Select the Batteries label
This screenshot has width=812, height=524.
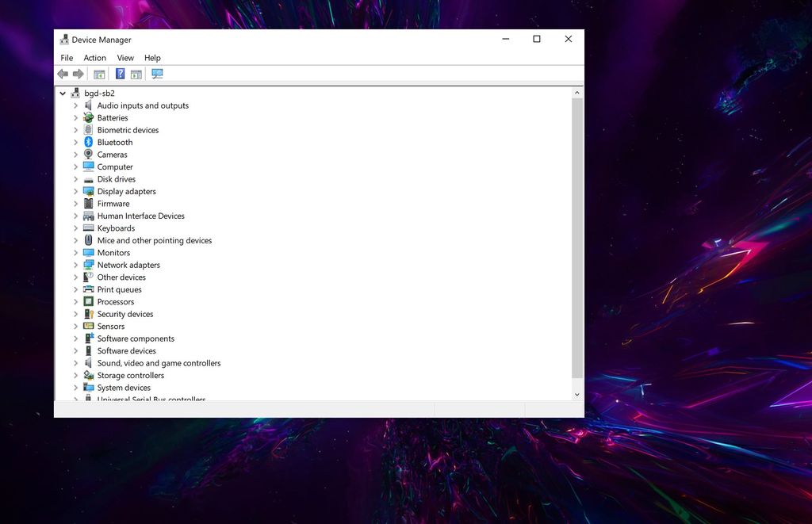113,117
